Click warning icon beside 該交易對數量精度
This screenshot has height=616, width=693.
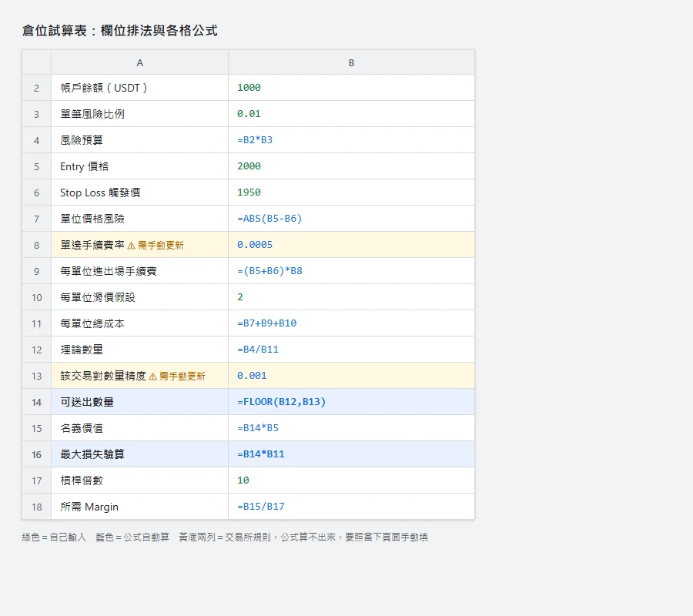153,377
